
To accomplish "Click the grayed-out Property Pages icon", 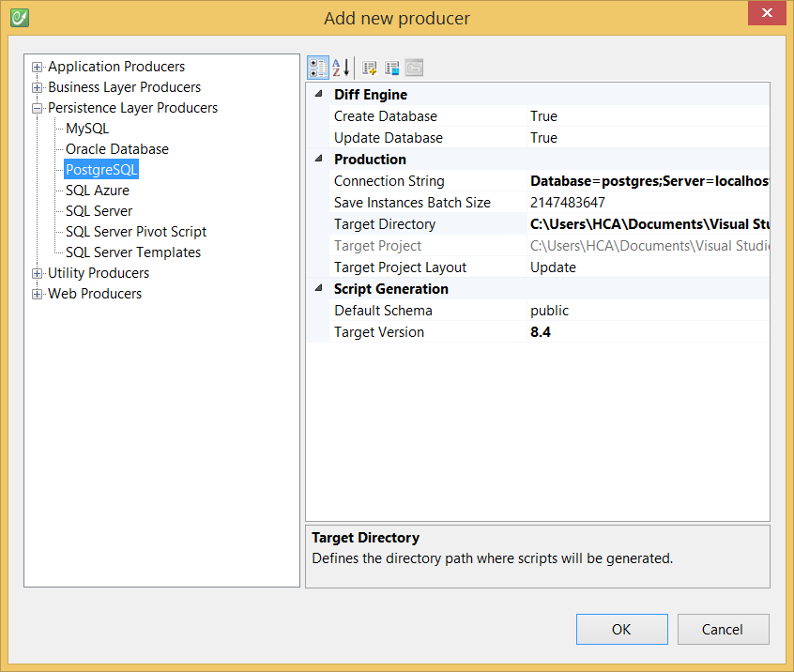I will tap(414, 68).
